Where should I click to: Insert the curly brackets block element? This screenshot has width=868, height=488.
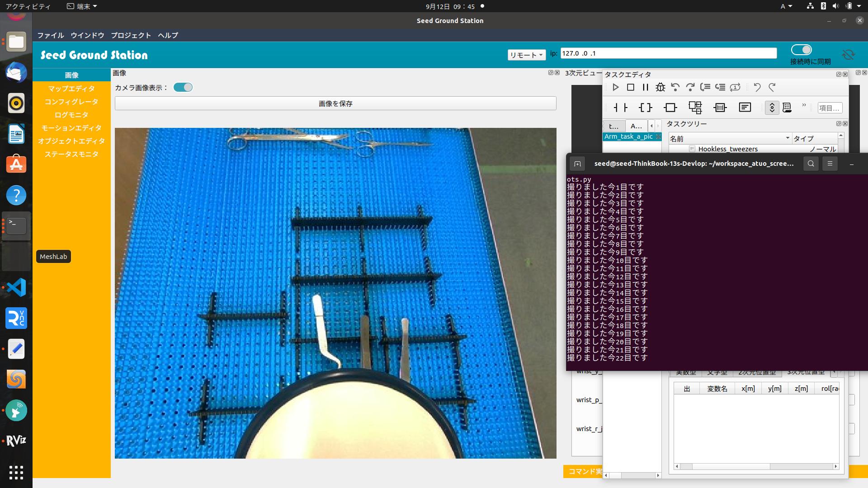(x=645, y=108)
